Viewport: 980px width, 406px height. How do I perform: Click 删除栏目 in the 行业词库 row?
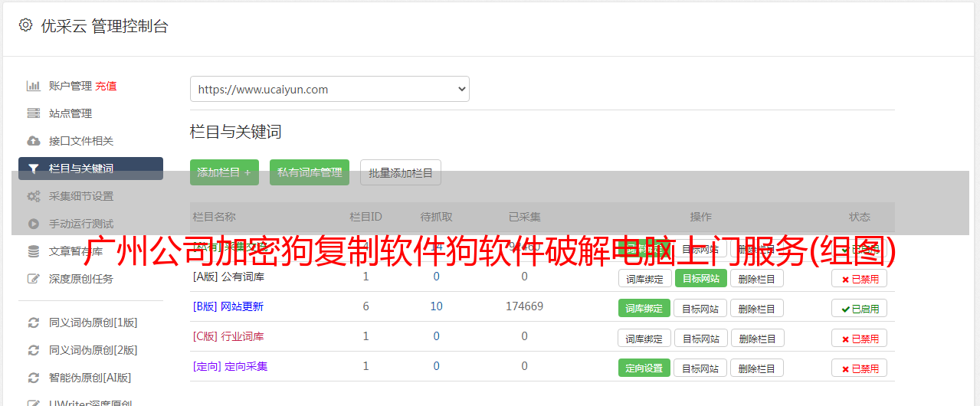click(756, 338)
